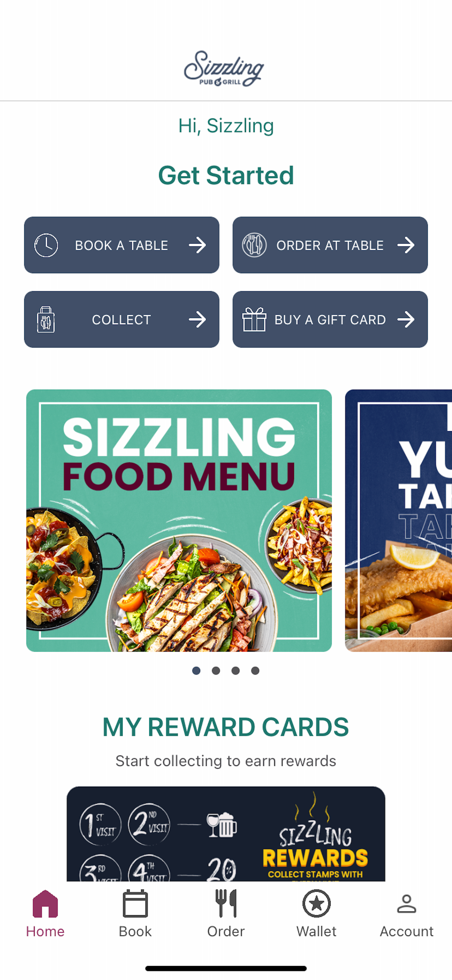Open the Sizzling Rewards stamp card
The image size is (452, 980).
[226, 833]
